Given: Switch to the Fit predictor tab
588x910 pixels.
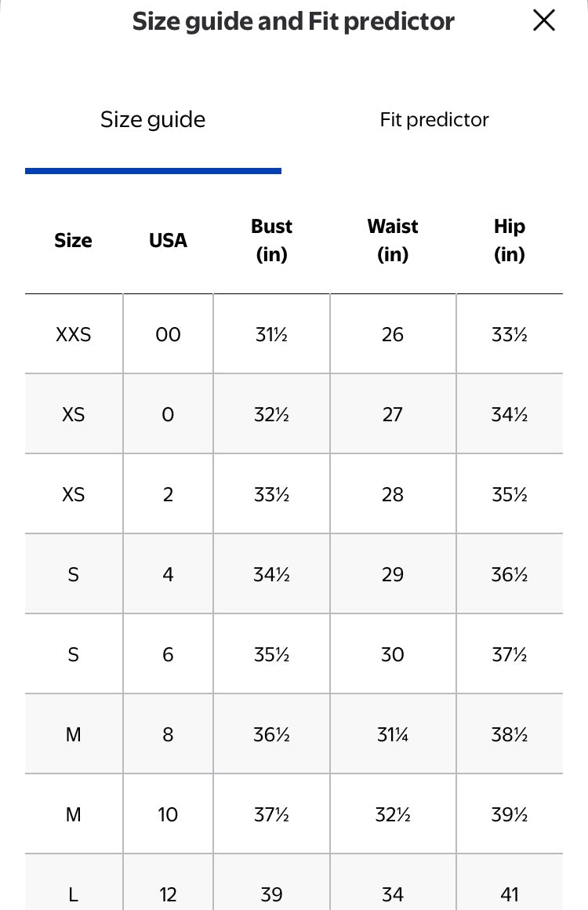Looking at the screenshot, I should point(434,120).
